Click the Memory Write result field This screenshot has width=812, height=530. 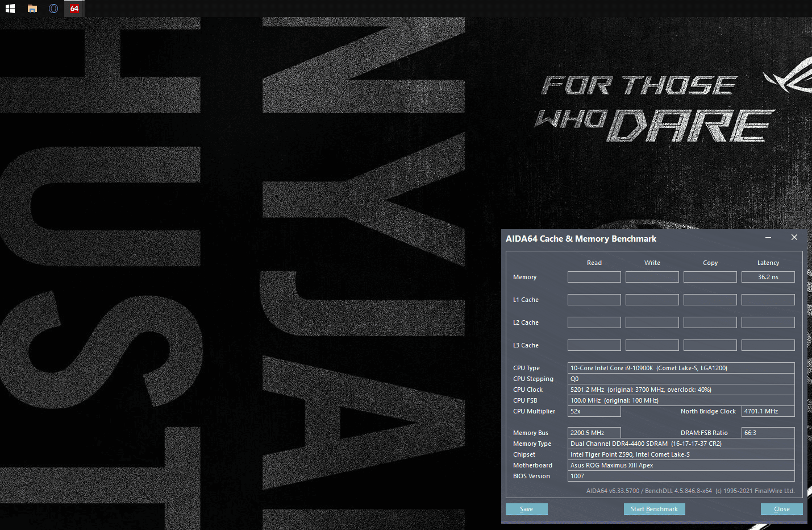(652, 277)
